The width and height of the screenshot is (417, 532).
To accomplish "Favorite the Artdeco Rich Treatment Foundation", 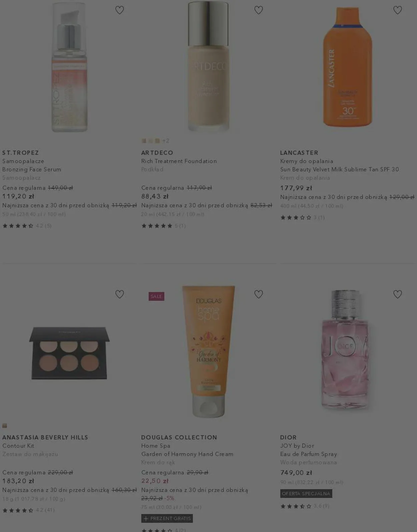I will (259, 10).
